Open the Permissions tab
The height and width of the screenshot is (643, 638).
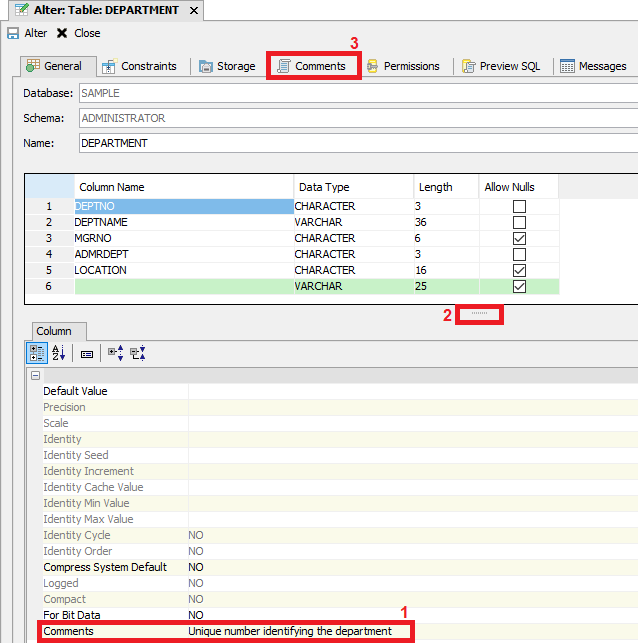click(x=402, y=66)
